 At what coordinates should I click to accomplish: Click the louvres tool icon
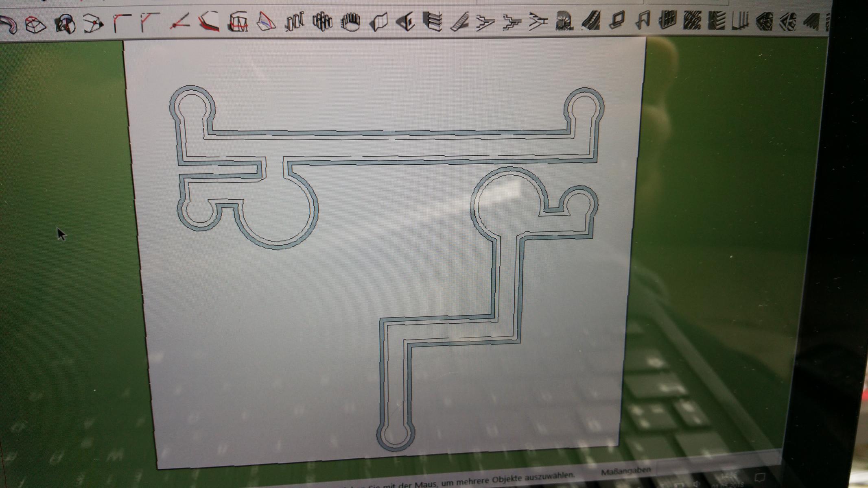(716, 20)
